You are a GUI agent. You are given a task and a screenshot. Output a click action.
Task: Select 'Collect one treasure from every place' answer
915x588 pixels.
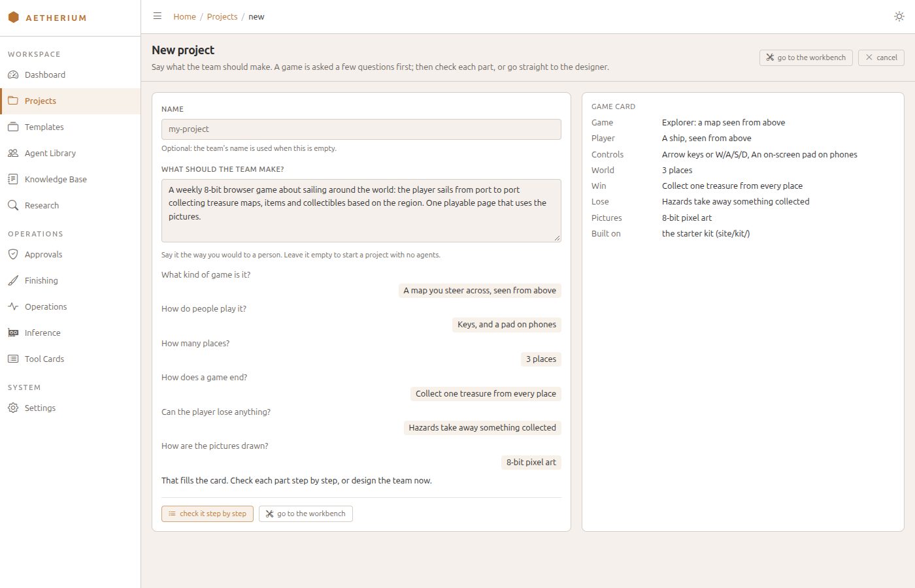pyautogui.click(x=486, y=394)
